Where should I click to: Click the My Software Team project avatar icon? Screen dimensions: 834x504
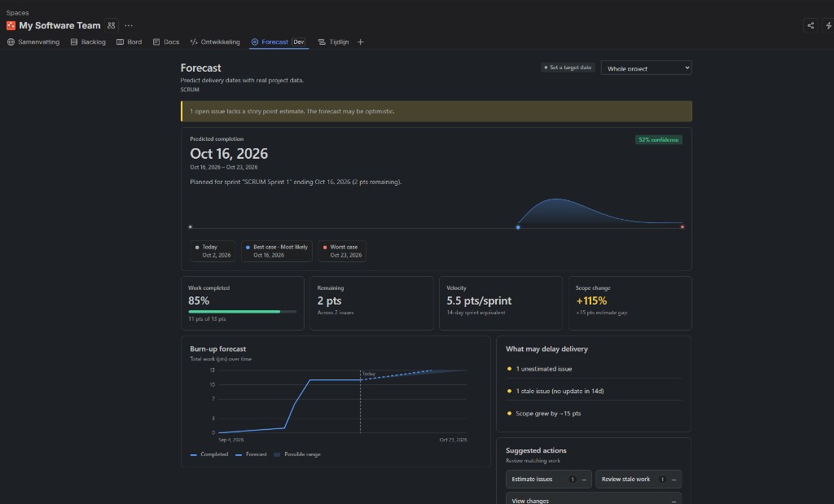11,25
